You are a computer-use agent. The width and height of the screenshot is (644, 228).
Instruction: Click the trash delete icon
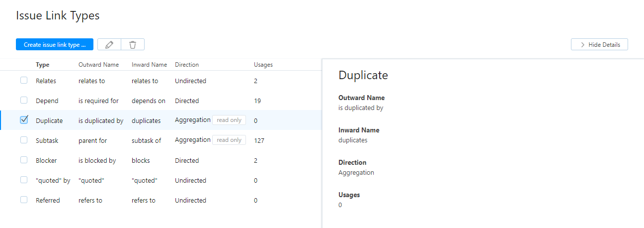pyautogui.click(x=133, y=45)
